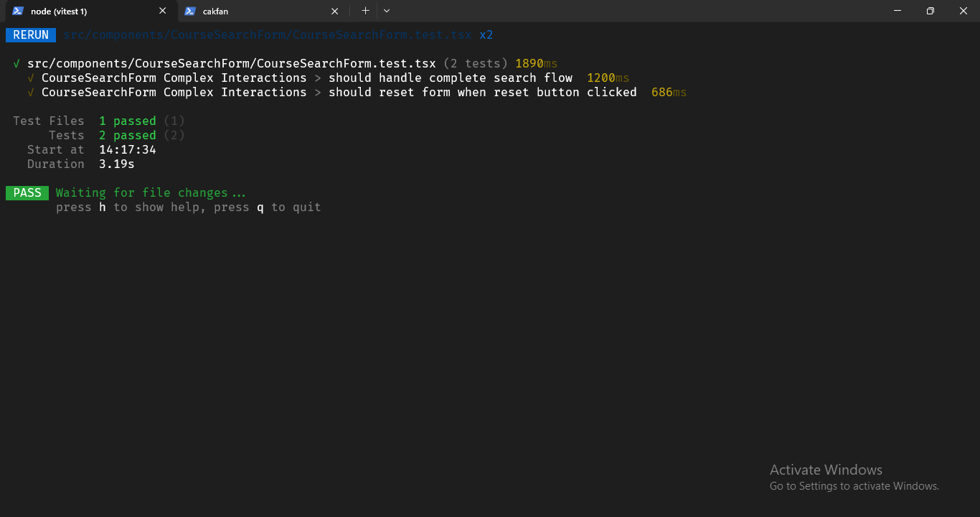
Task: Click the x2 rerun counter
Action: coord(486,34)
